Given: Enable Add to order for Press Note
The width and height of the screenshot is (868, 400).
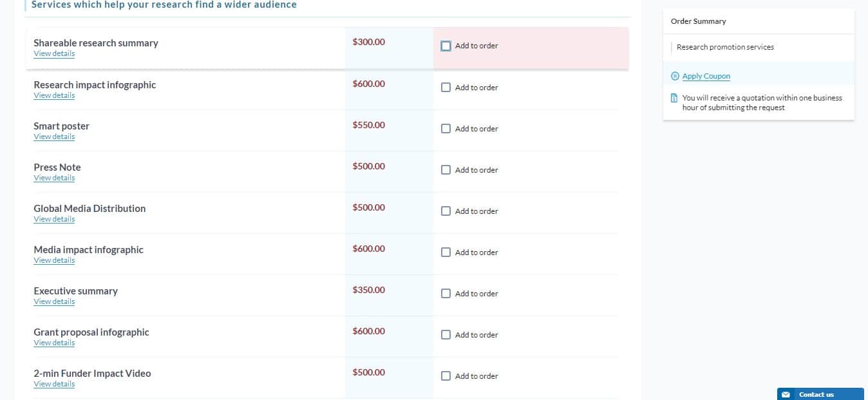Looking at the screenshot, I should (446, 170).
